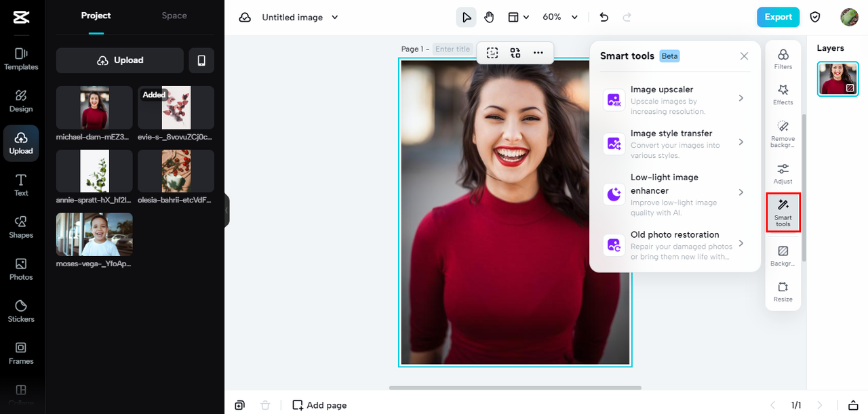Select the michael-dam uploaded thumbnail

(94, 108)
